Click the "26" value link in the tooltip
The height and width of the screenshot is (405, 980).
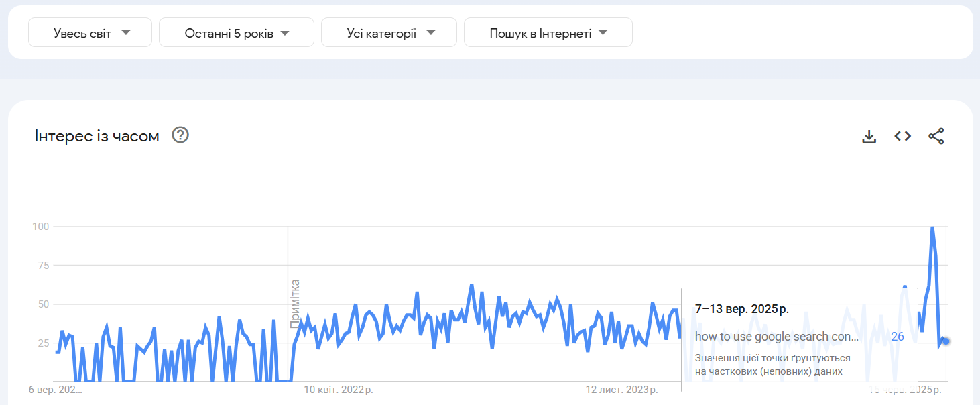[898, 337]
